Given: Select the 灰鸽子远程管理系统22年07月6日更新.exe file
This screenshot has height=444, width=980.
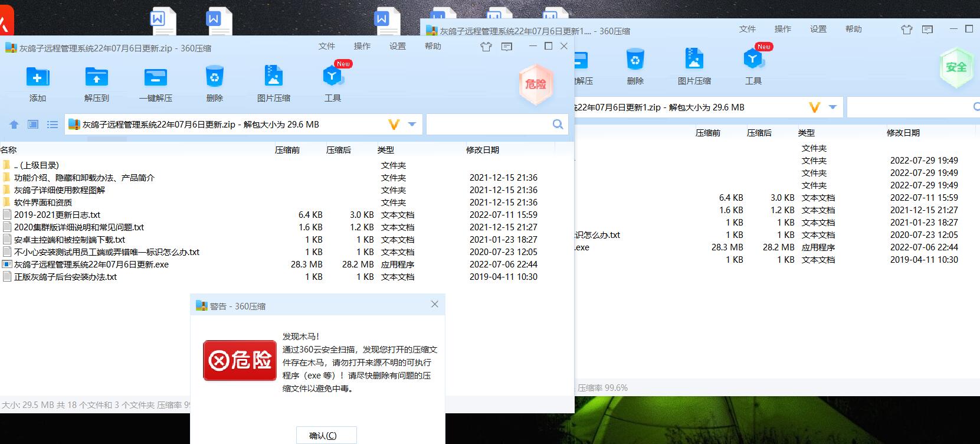Looking at the screenshot, I should (91, 265).
